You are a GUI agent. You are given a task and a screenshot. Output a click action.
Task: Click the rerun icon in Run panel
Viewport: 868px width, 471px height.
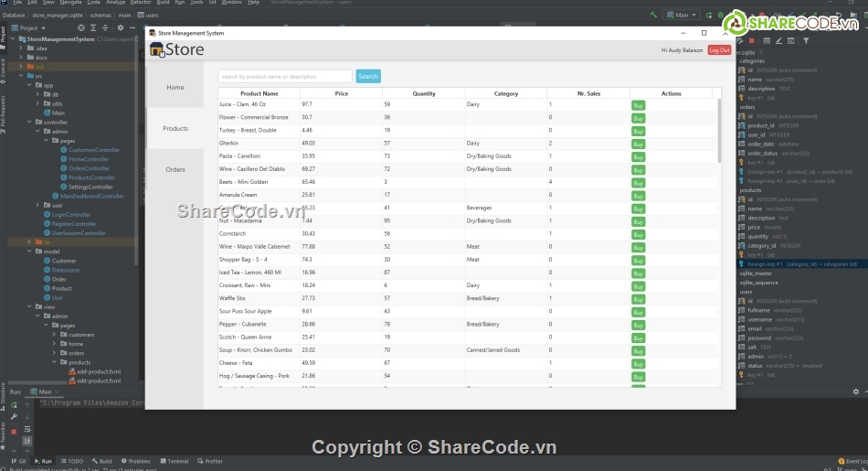pos(14,403)
